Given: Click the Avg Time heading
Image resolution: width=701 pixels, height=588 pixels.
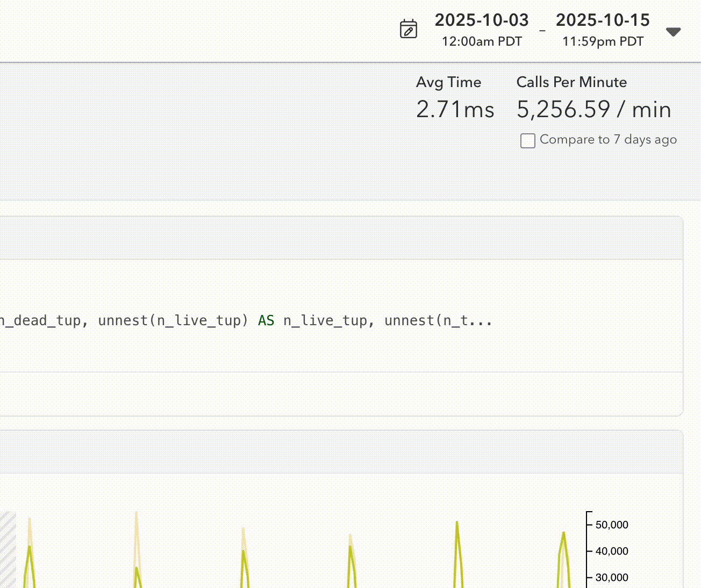Looking at the screenshot, I should point(448,82).
